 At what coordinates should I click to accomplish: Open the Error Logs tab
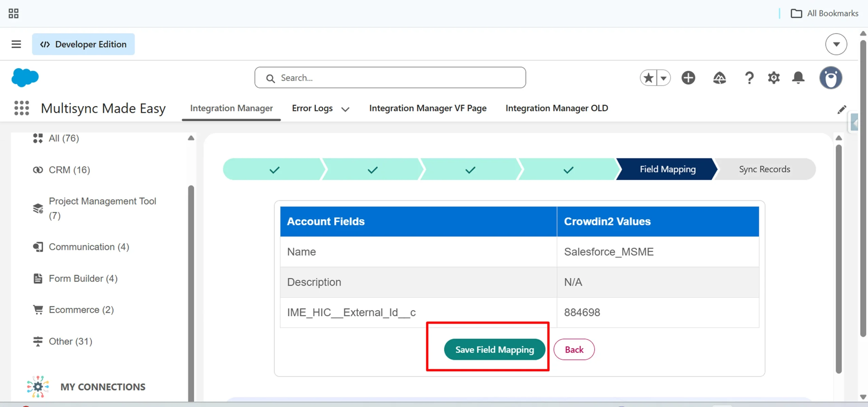point(312,108)
